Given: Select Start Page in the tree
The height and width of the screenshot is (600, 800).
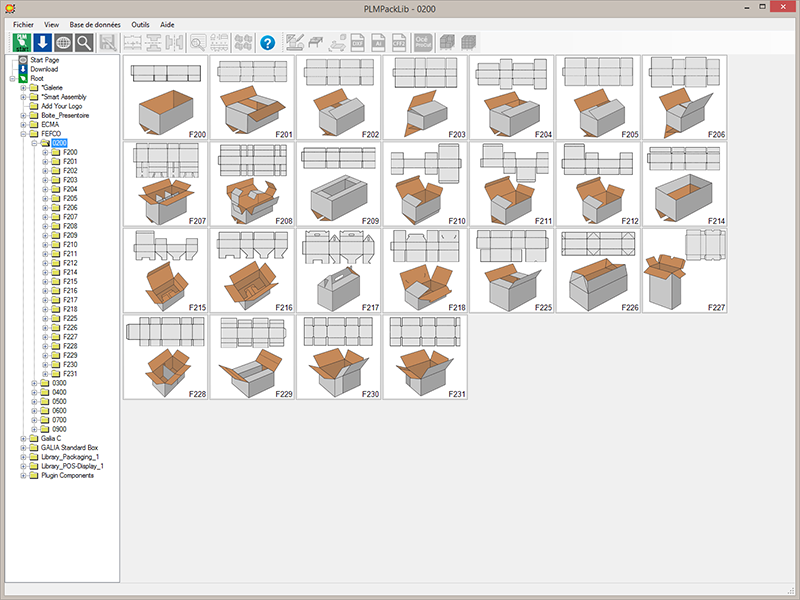Looking at the screenshot, I should 45,60.
